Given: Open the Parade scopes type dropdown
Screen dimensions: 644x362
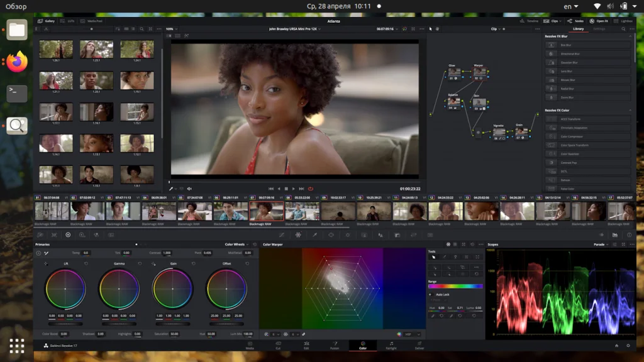Looking at the screenshot, I should pyautogui.click(x=602, y=244).
